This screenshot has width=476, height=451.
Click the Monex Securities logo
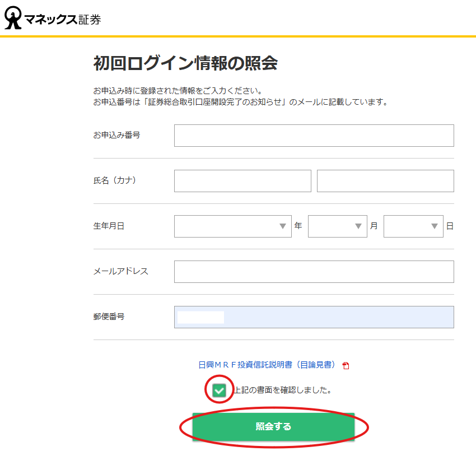[x=53, y=19]
